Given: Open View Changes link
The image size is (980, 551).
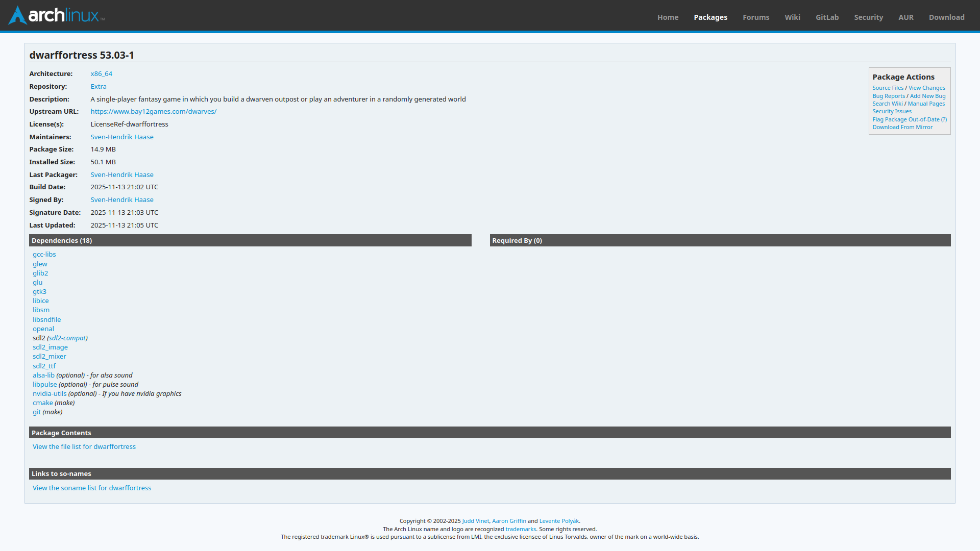Looking at the screenshot, I should (x=926, y=88).
